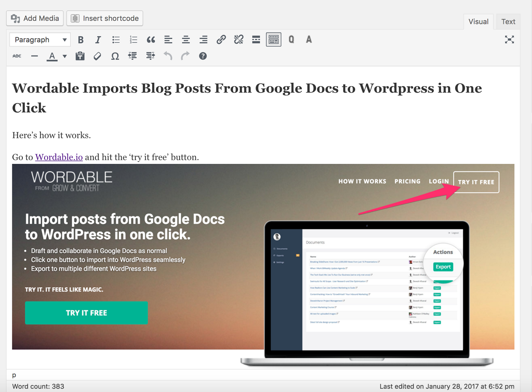Image resolution: width=532 pixels, height=392 pixels.
Task: Click the Insert shortcode button
Action: coord(105,18)
